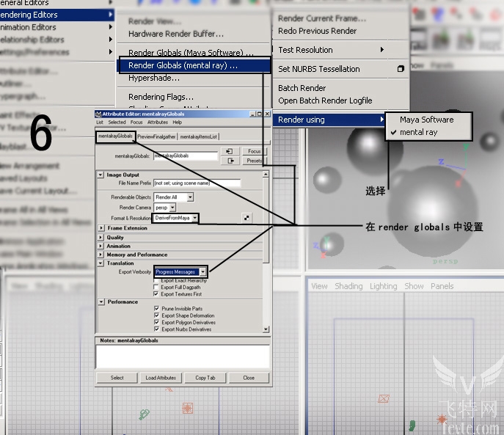This screenshot has height=435, width=504.
Task: Expand the Quality section
Action: coord(101,237)
